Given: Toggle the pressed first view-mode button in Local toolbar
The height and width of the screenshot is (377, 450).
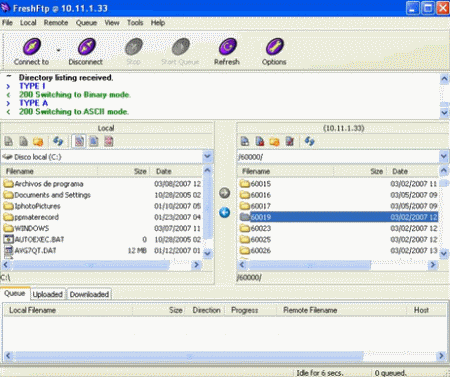Looking at the screenshot, I should tap(79, 141).
